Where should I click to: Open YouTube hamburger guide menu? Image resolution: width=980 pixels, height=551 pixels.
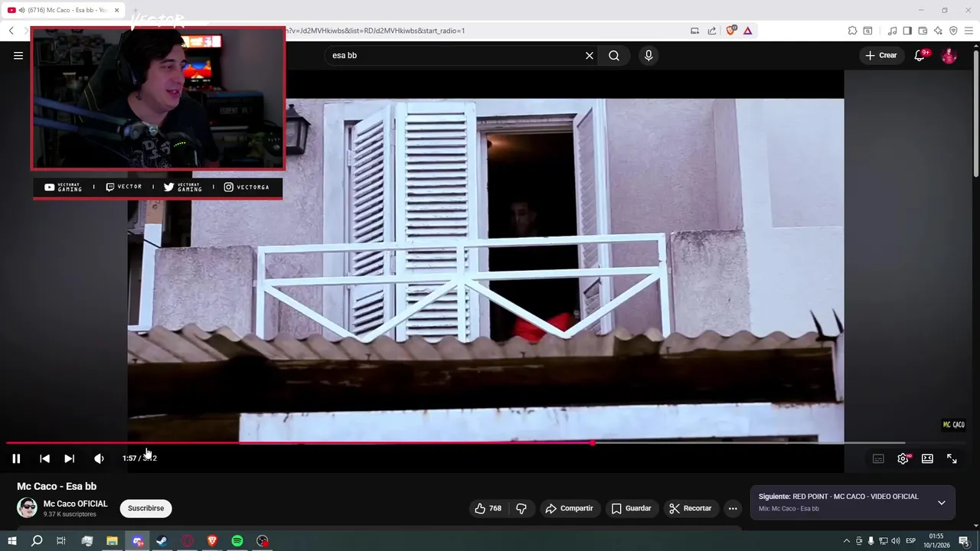[x=18, y=55]
